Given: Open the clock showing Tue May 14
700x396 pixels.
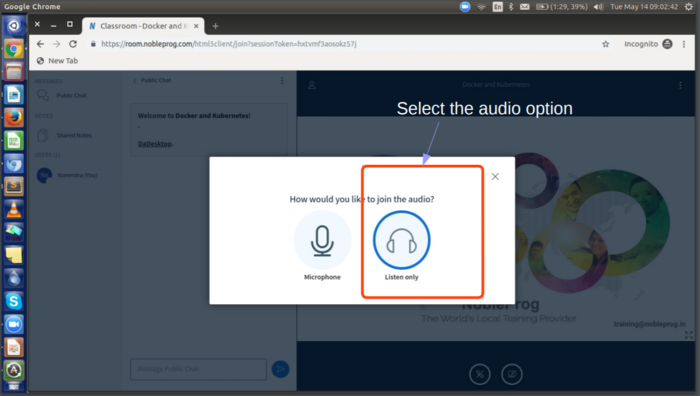Looking at the screenshot, I should click(644, 7).
